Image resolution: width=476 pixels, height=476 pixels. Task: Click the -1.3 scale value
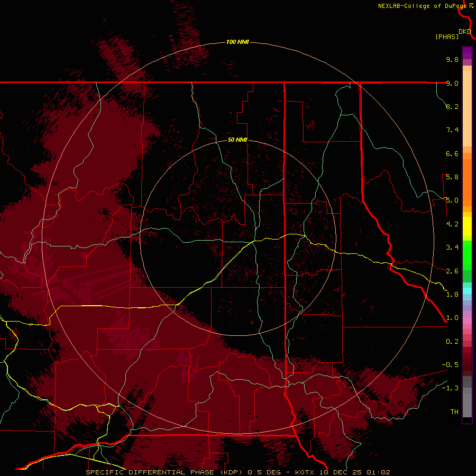pos(450,388)
